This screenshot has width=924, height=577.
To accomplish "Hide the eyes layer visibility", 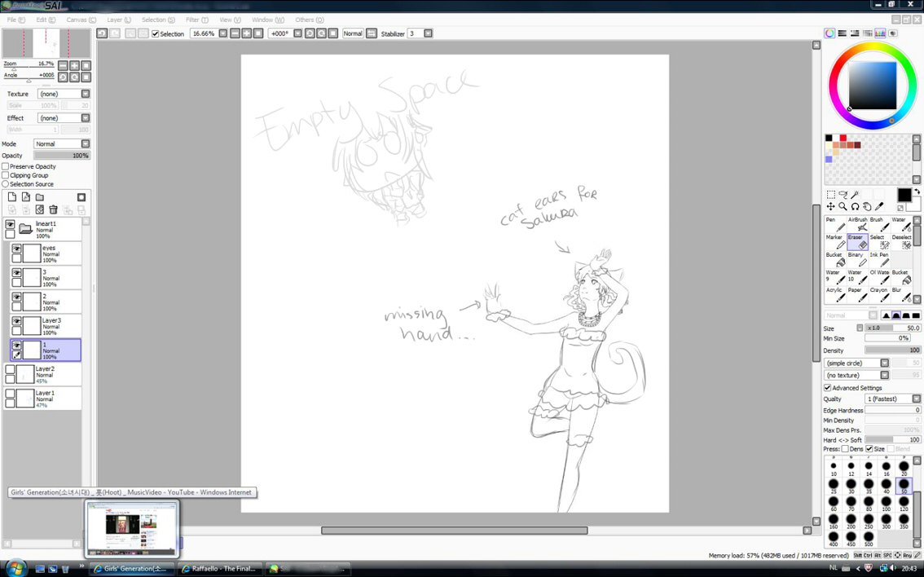I will click(16, 249).
